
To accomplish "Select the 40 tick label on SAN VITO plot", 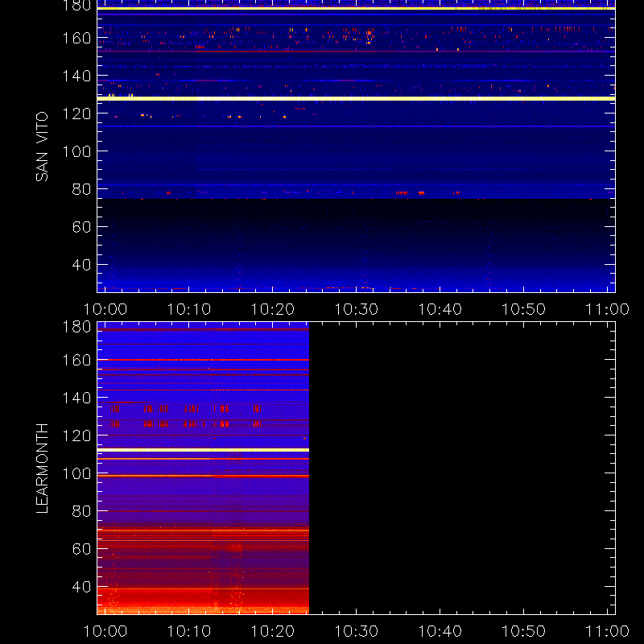I will pos(81,265).
